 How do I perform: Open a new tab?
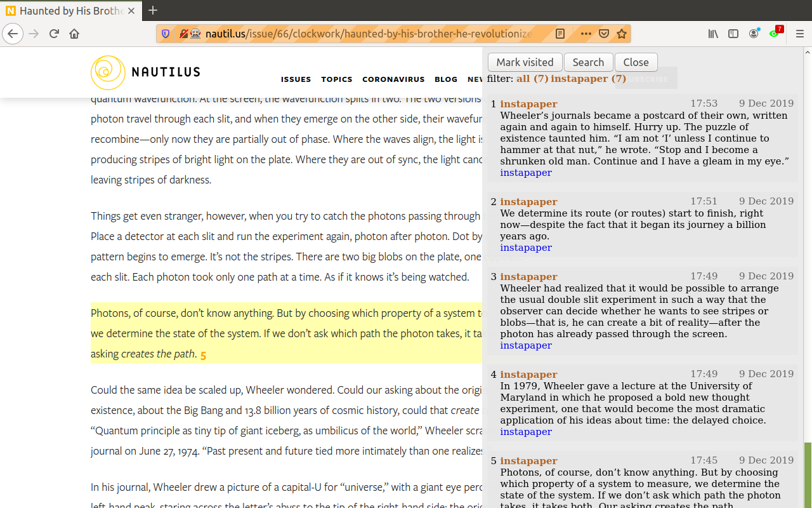[x=152, y=10]
